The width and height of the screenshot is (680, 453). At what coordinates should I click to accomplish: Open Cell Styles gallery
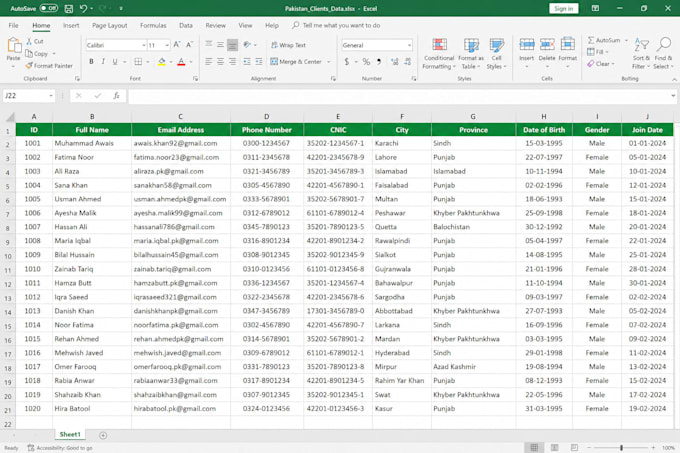tap(496, 54)
